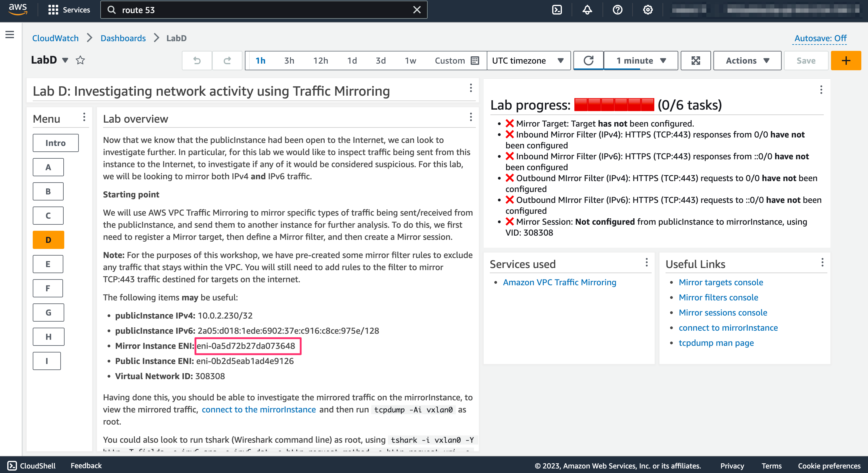Click the undo arrow button
Screen dimensions: 868x473
[197, 61]
